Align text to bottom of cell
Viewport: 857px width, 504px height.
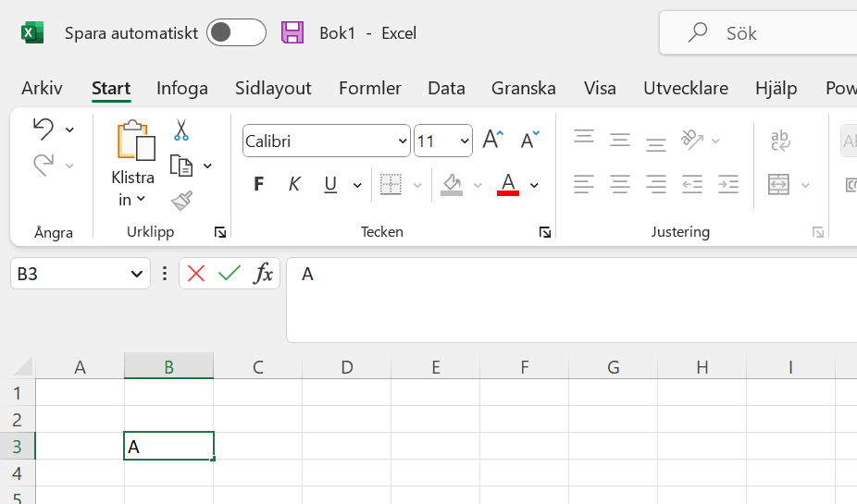point(656,144)
